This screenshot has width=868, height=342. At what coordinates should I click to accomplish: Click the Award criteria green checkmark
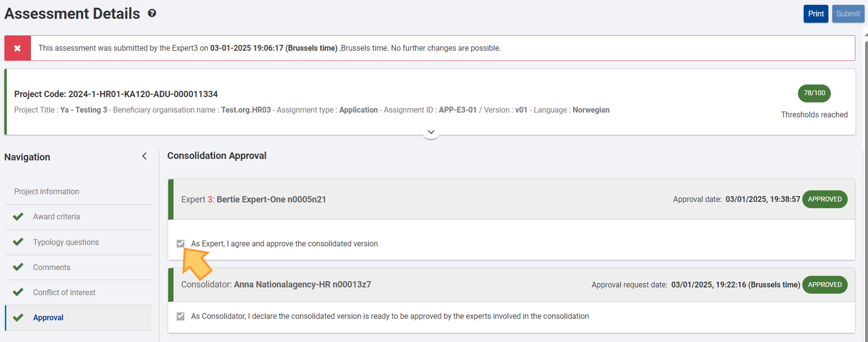tap(18, 217)
